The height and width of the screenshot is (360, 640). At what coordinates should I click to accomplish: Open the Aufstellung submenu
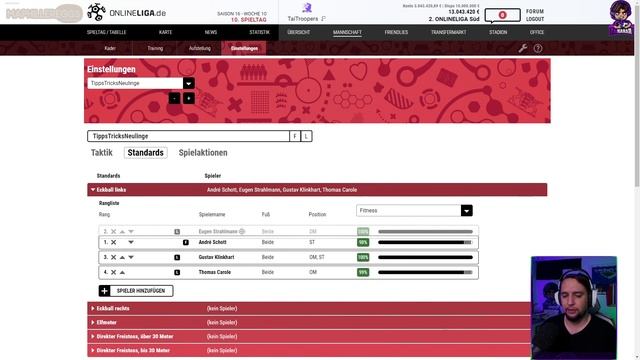point(200,48)
